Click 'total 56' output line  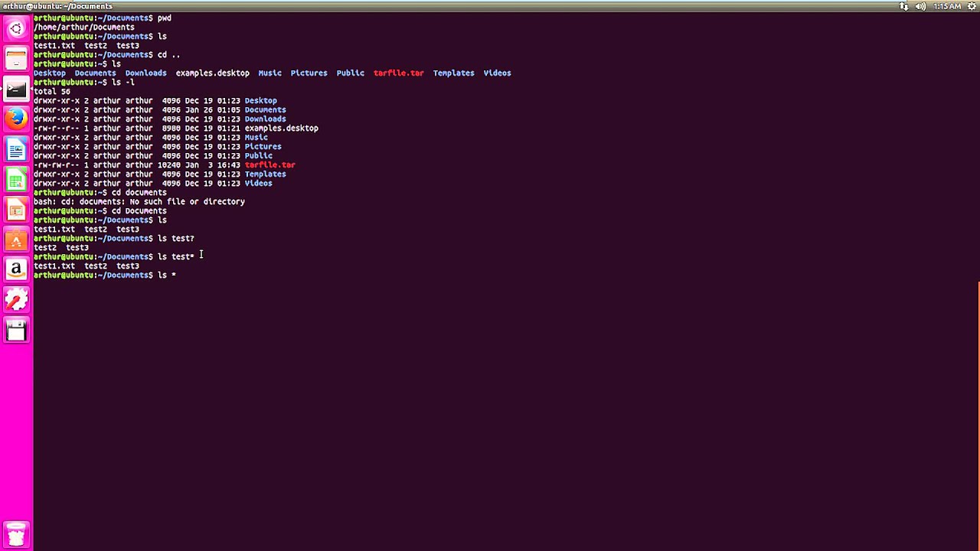click(52, 91)
